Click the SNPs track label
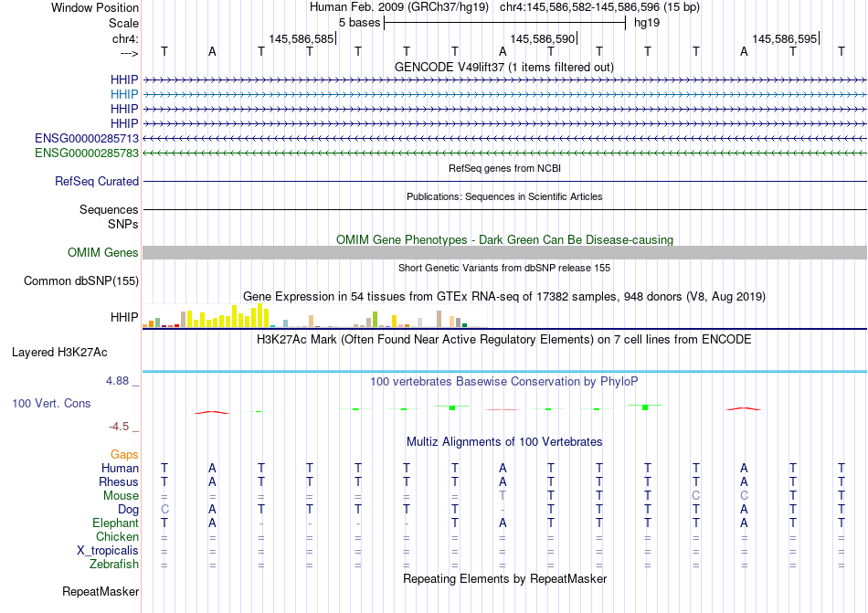This screenshot has width=868, height=613. pyautogui.click(x=123, y=224)
